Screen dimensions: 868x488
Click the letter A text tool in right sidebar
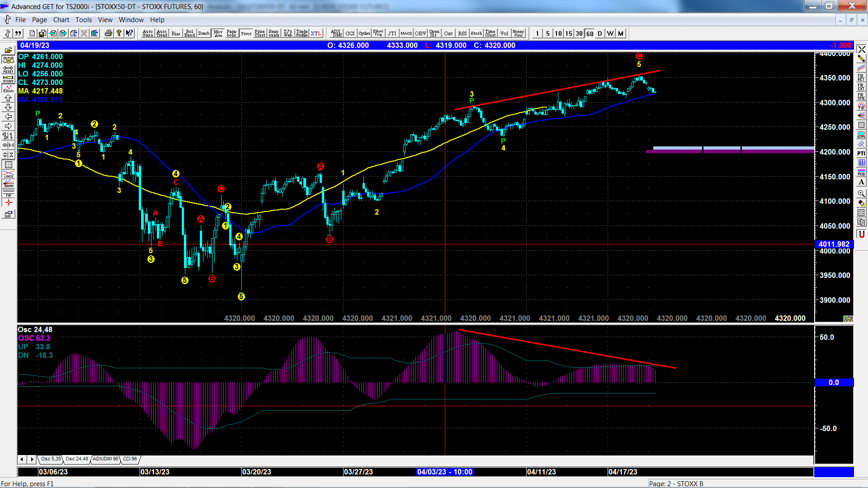point(861,182)
